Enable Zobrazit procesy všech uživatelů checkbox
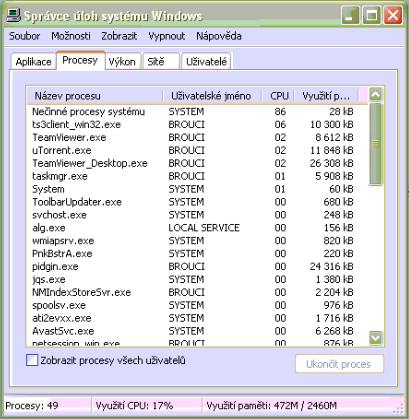 (x=32, y=360)
